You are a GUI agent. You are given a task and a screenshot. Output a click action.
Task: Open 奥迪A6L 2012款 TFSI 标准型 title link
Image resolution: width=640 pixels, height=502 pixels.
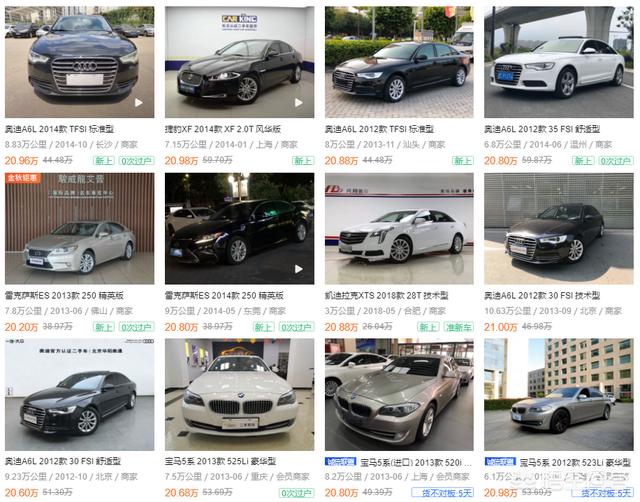click(379, 129)
